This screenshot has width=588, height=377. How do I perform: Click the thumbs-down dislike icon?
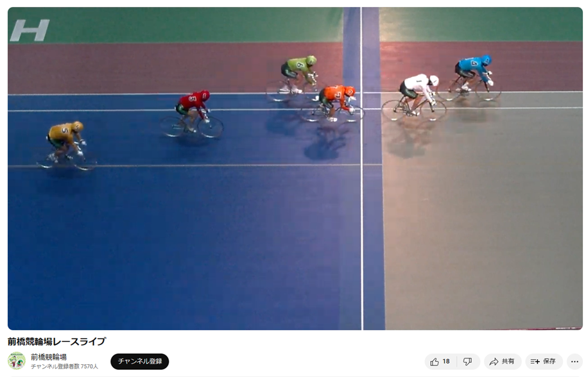point(467,362)
